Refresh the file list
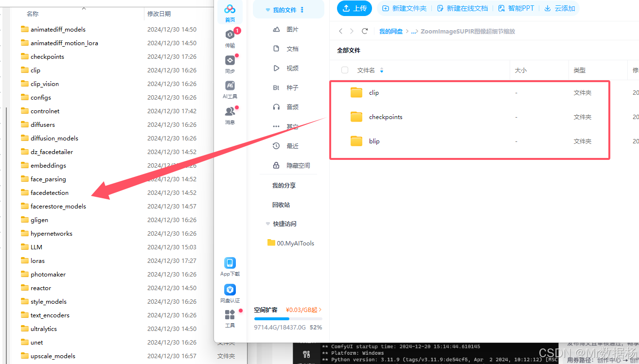The height and width of the screenshot is (364, 639). [x=365, y=31]
